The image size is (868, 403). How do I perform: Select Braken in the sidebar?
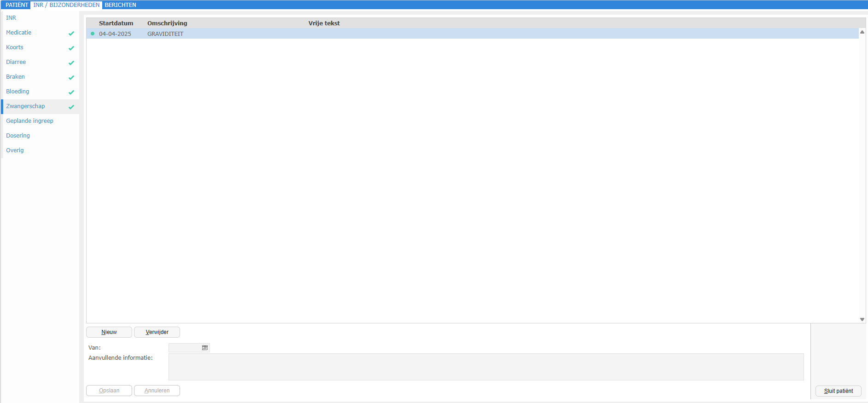coord(16,77)
